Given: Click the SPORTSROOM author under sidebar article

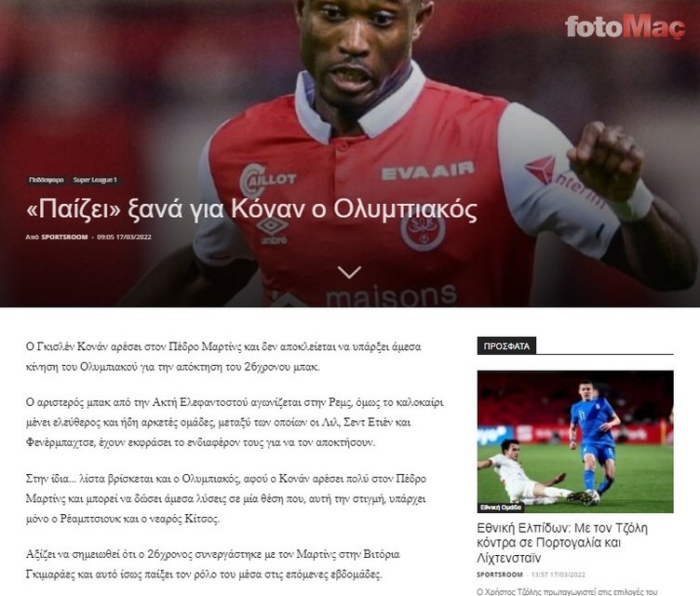Looking at the screenshot, I should [500, 575].
